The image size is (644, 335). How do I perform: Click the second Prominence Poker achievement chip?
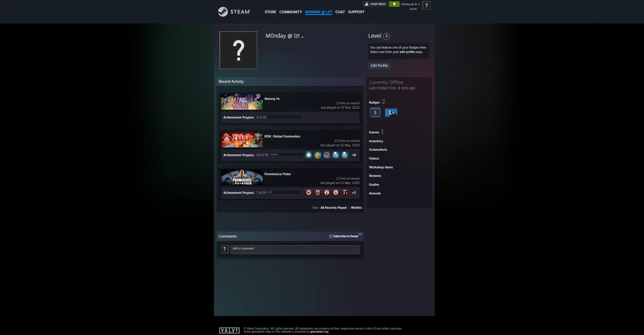318,193
